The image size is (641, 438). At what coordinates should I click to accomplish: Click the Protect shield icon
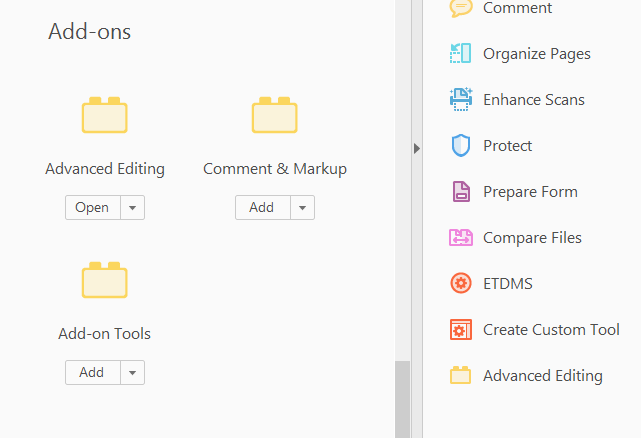click(x=460, y=146)
